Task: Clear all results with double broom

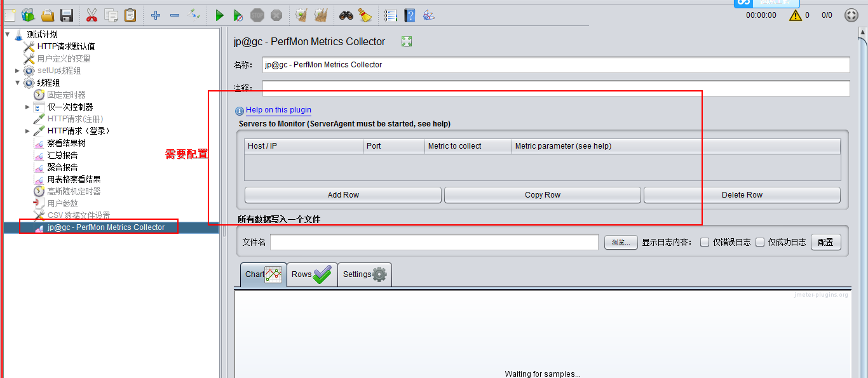Action: [x=320, y=15]
